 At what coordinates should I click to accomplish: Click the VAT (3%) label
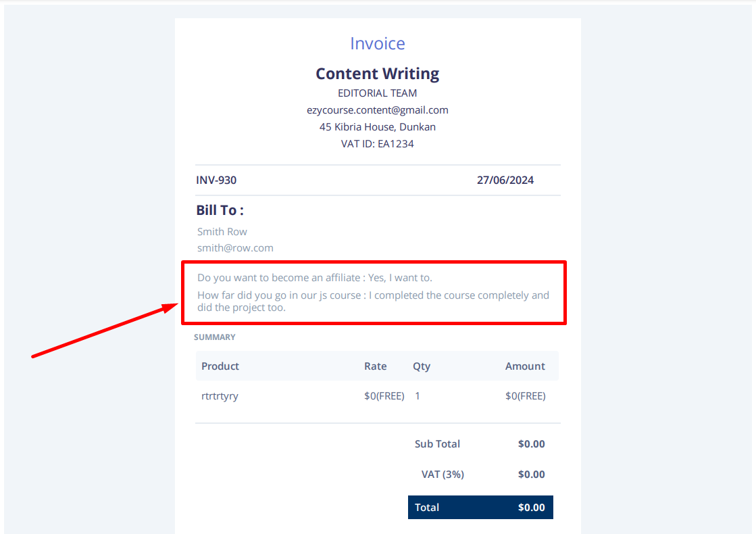(443, 475)
